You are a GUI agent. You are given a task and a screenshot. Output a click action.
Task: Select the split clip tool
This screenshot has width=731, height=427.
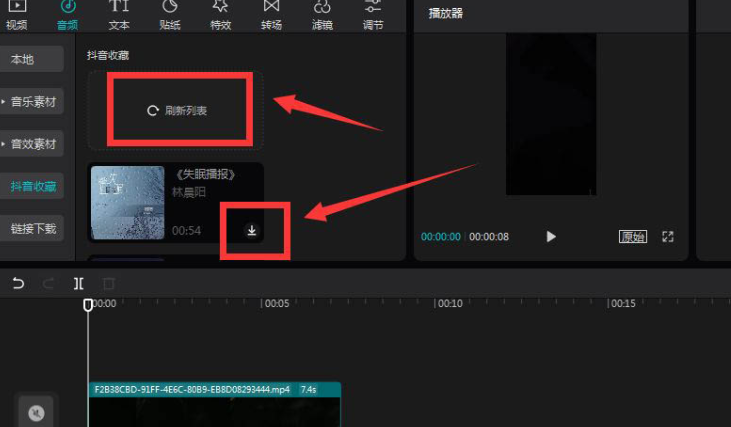click(x=79, y=283)
